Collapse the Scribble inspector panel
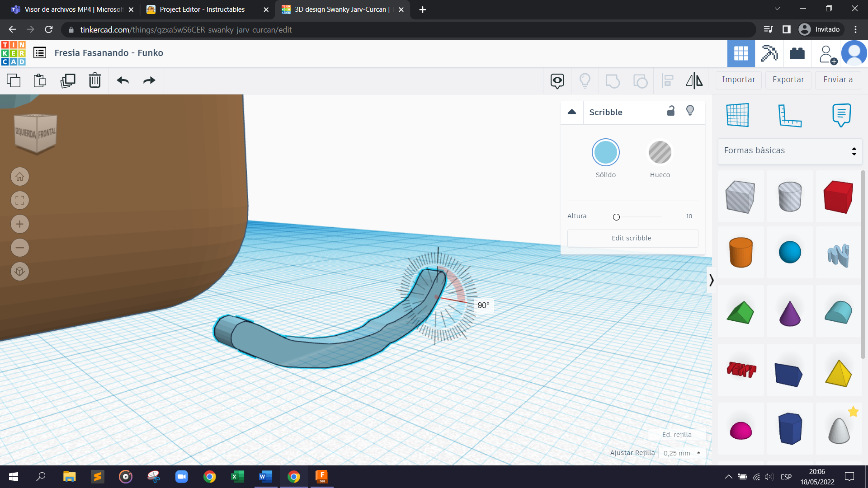 pyautogui.click(x=572, y=112)
